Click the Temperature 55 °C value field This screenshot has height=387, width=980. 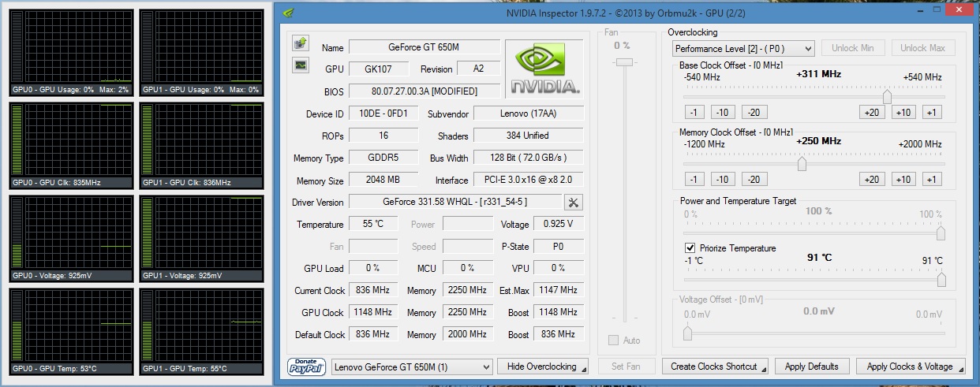(x=373, y=224)
